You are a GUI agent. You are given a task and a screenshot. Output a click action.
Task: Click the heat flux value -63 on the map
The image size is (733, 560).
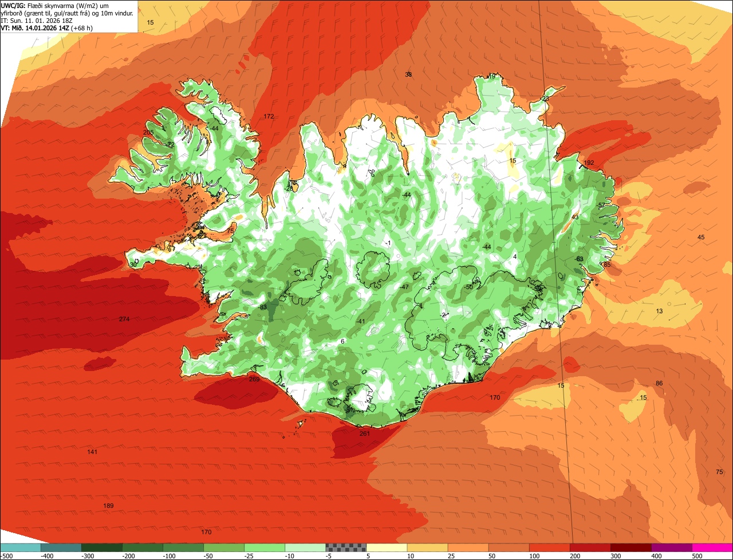coord(579,259)
